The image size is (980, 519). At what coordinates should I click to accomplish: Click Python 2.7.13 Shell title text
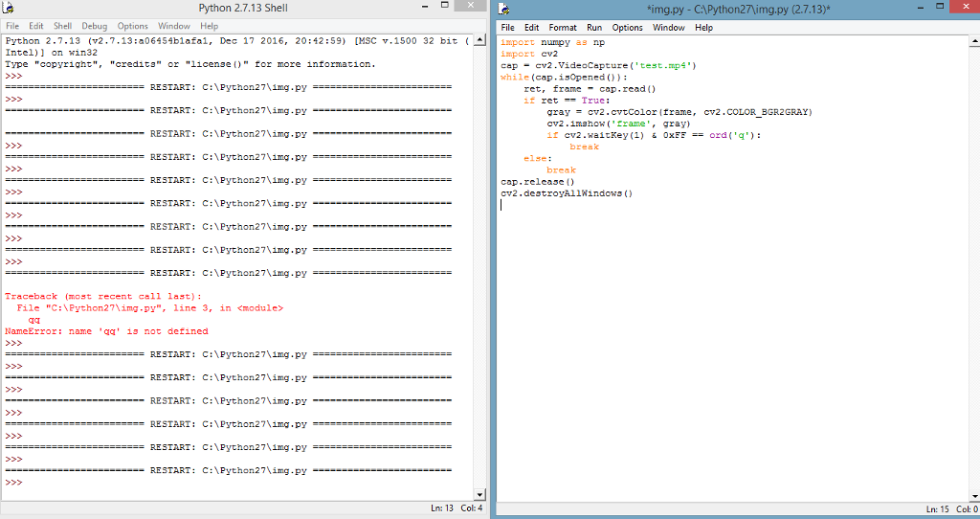click(243, 8)
